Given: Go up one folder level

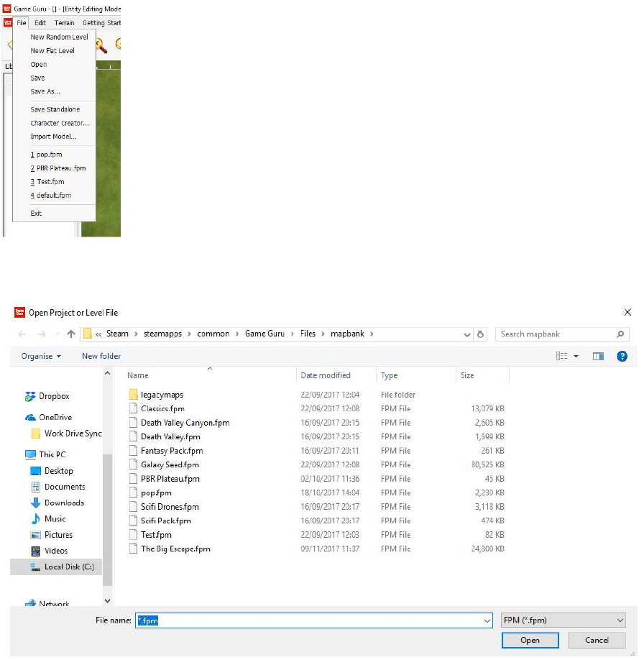Looking at the screenshot, I should coord(71,334).
